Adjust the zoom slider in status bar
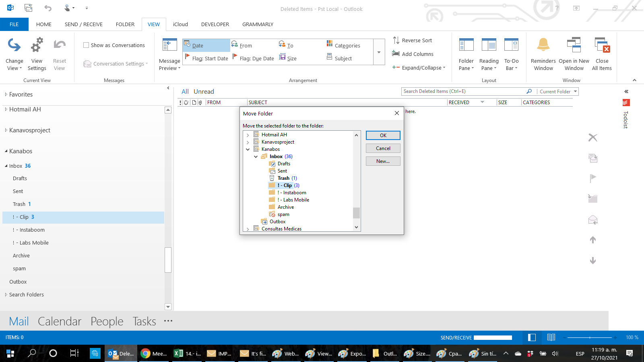 pos(590,337)
